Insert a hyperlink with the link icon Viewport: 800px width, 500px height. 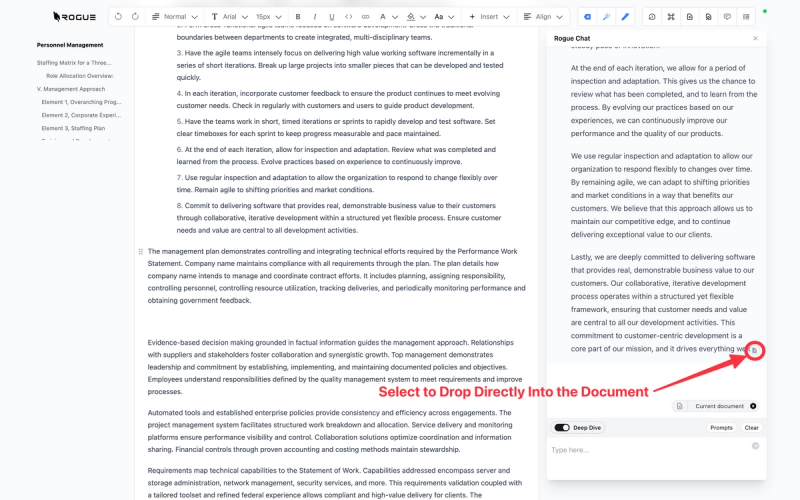pyautogui.click(x=365, y=17)
